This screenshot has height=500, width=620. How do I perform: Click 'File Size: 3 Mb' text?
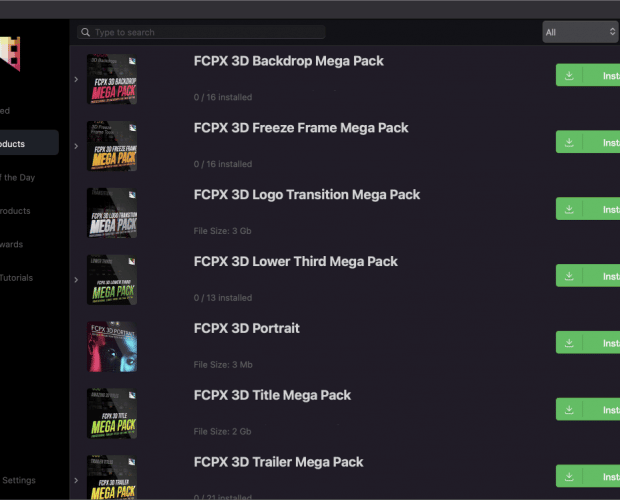click(x=223, y=364)
